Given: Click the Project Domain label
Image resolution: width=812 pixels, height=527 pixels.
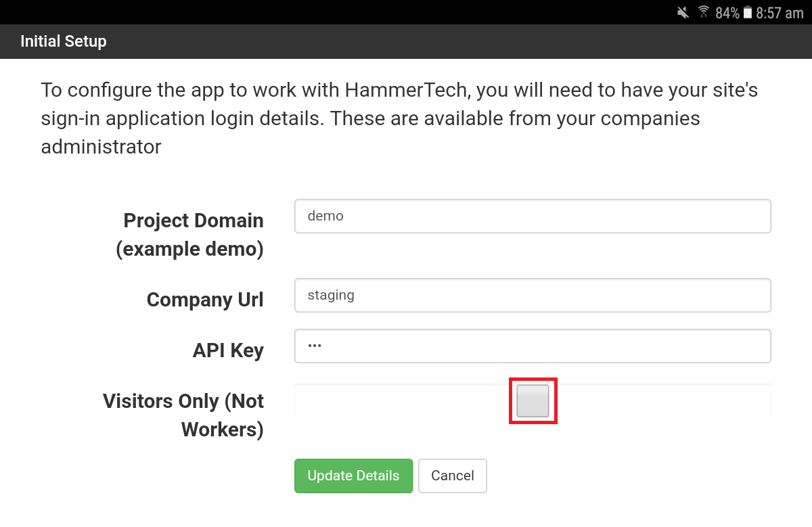Looking at the screenshot, I should [193, 221].
